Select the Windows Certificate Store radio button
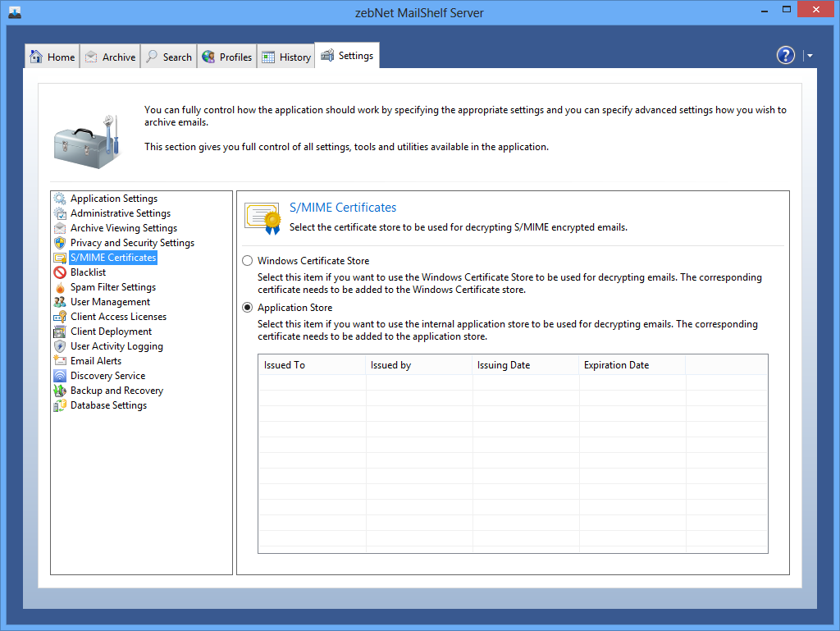This screenshot has height=631, width=840. pos(248,261)
